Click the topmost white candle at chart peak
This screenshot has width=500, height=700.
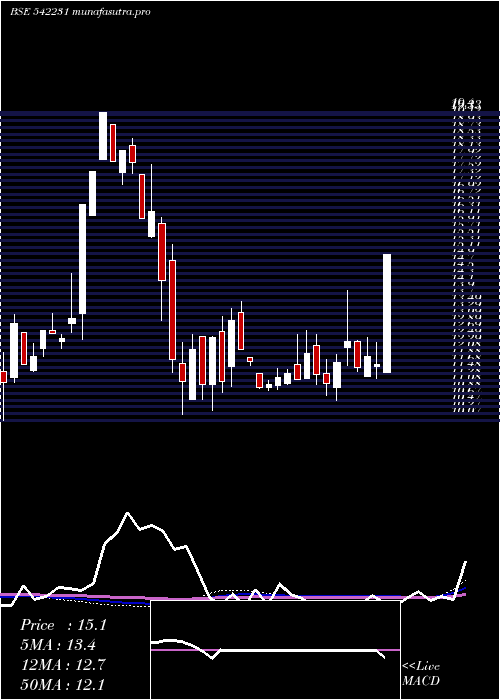click(x=103, y=136)
